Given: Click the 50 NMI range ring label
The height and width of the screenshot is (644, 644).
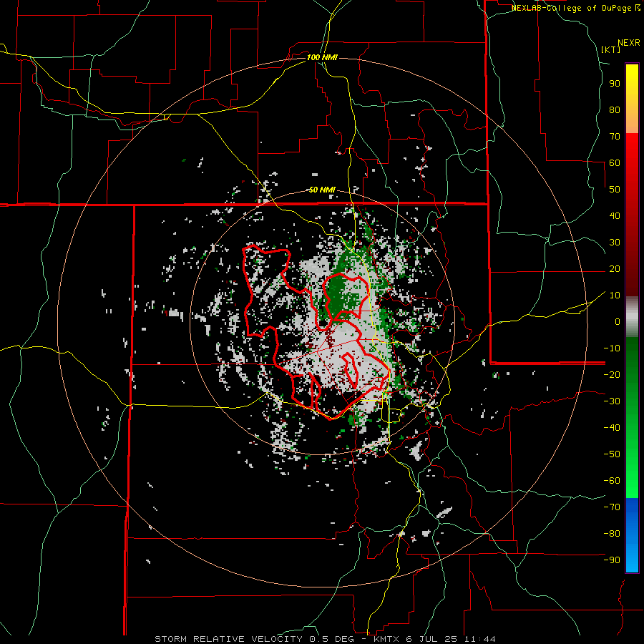Looking at the screenshot, I should [x=323, y=190].
